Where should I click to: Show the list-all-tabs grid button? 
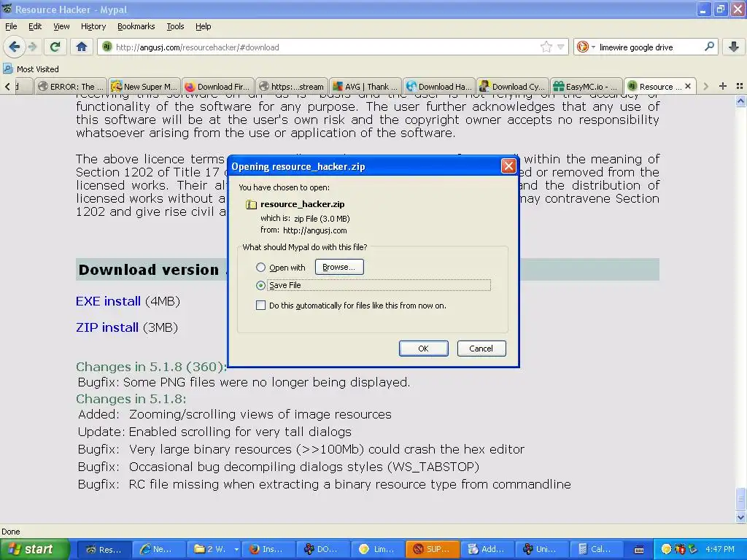pyautogui.click(x=740, y=86)
